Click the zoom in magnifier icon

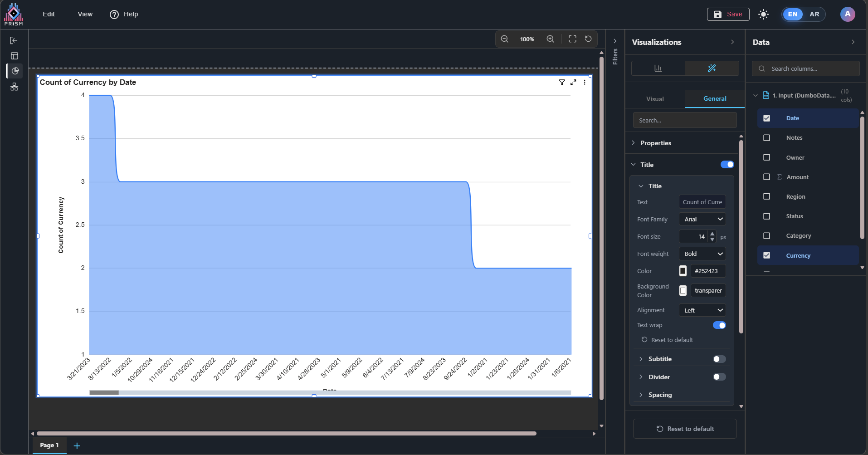pyautogui.click(x=550, y=39)
